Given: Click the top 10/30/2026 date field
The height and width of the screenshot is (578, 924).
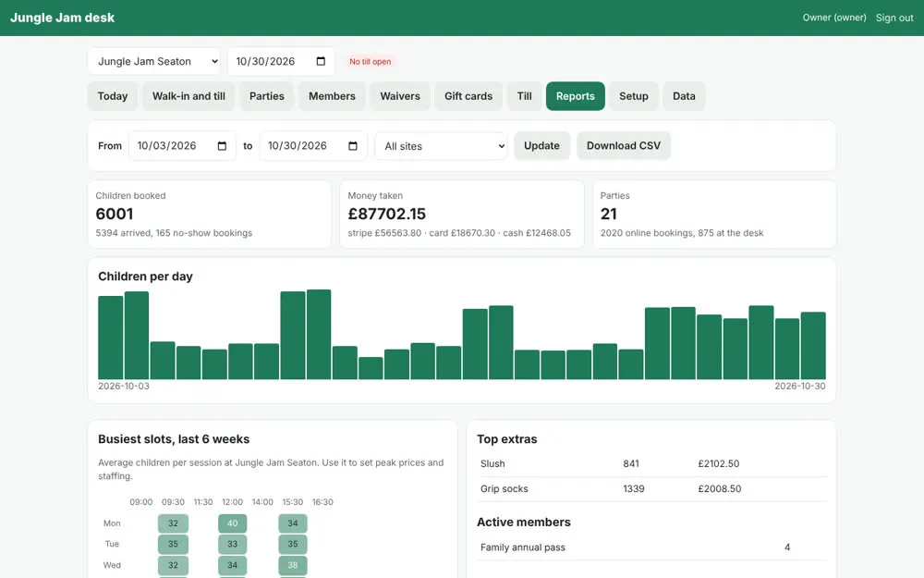Looking at the screenshot, I should pyautogui.click(x=281, y=61).
